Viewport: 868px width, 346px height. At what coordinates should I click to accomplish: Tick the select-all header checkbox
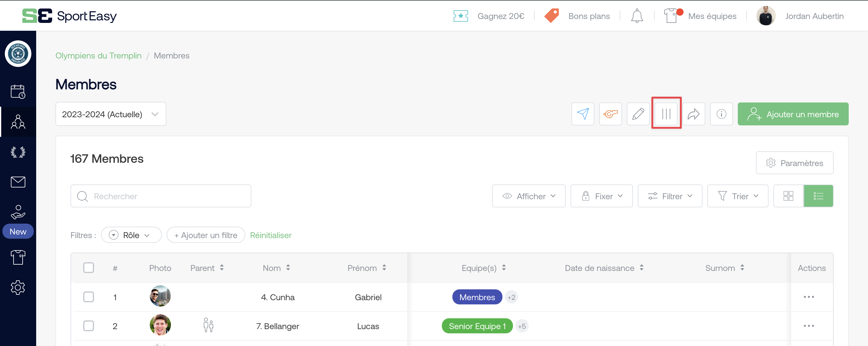(x=89, y=268)
